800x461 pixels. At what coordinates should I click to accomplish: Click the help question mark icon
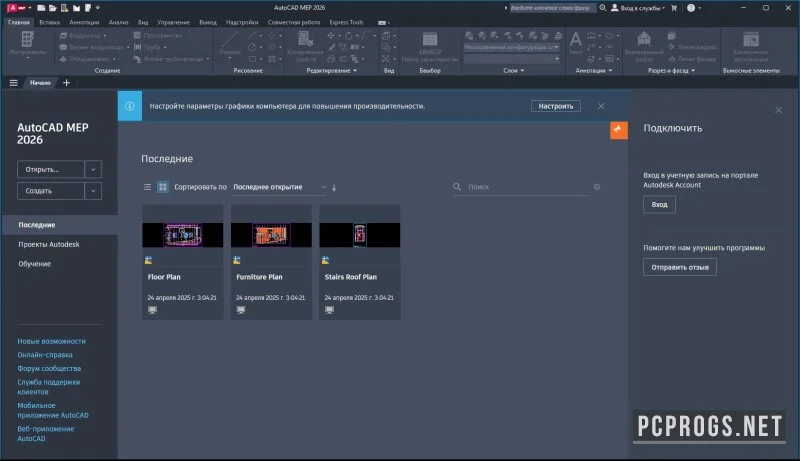click(691, 8)
